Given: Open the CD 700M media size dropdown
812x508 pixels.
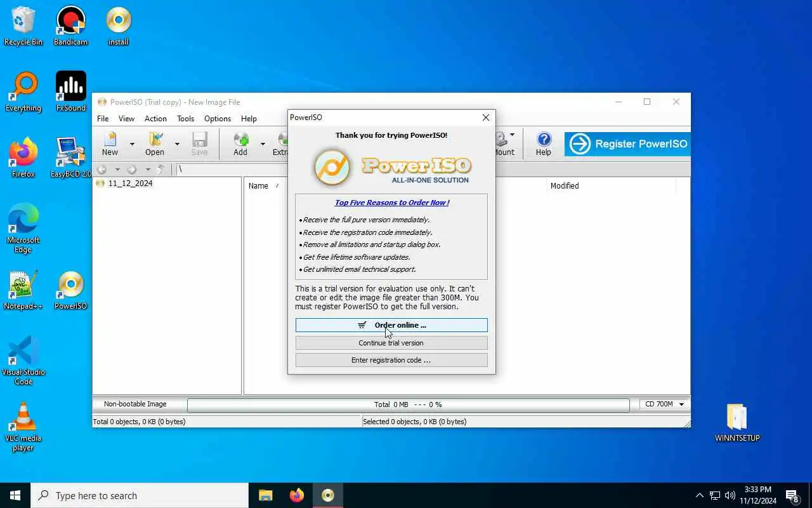Looking at the screenshot, I should [664, 404].
